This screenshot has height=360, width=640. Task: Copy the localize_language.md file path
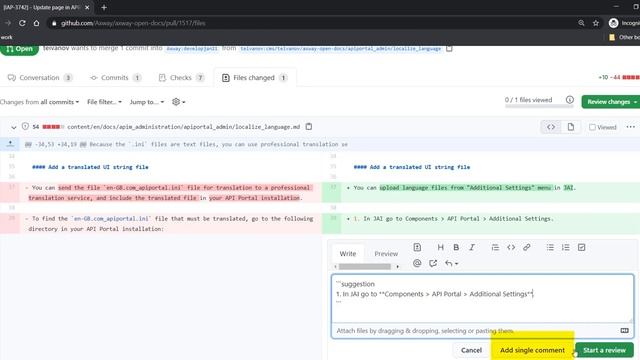coord(309,127)
